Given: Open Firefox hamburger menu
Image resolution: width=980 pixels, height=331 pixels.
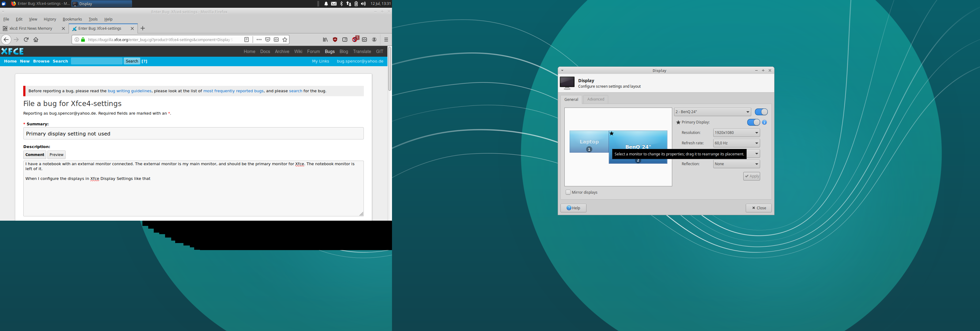Looking at the screenshot, I should pos(386,40).
